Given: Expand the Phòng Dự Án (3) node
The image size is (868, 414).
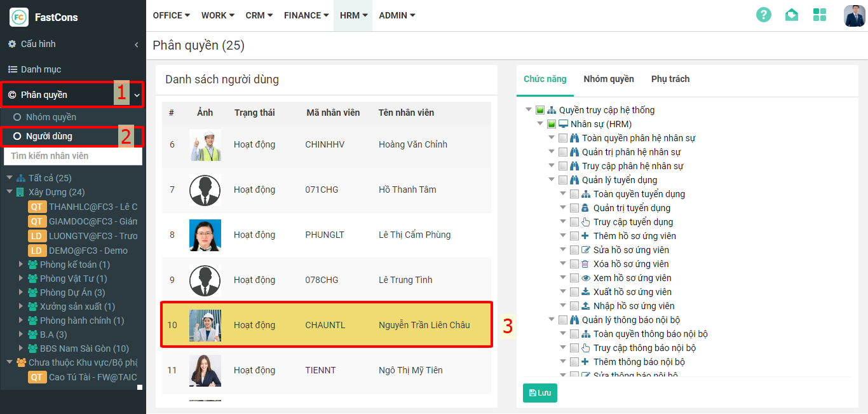Looking at the screenshot, I should [21, 293].
